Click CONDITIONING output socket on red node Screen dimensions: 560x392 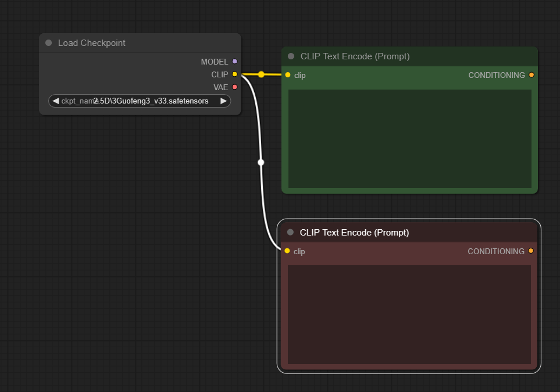pos(531,251)
